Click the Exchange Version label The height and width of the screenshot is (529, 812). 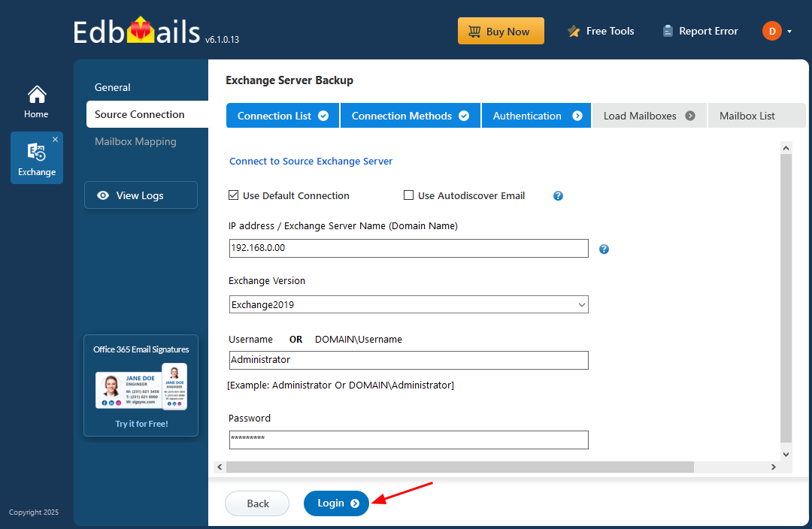[267, 280]
